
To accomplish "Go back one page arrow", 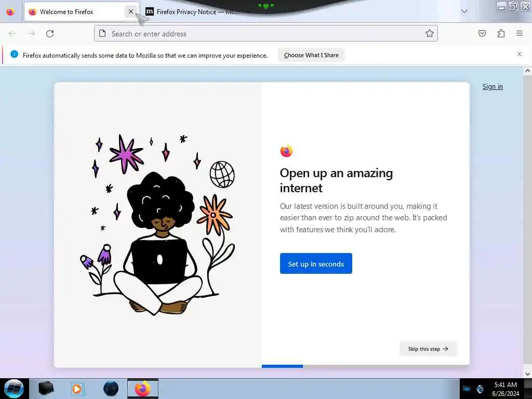I will [x=12, y=34].
